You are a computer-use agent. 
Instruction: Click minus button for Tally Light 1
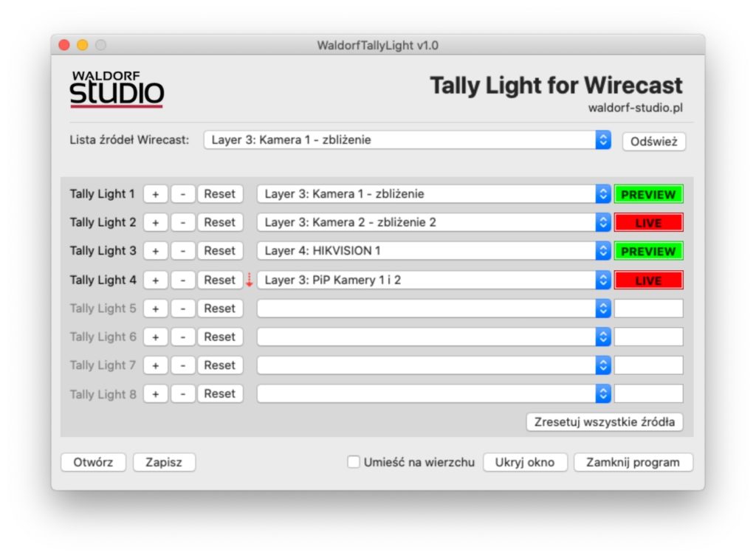pyautogui.click(x=183, y=194)
